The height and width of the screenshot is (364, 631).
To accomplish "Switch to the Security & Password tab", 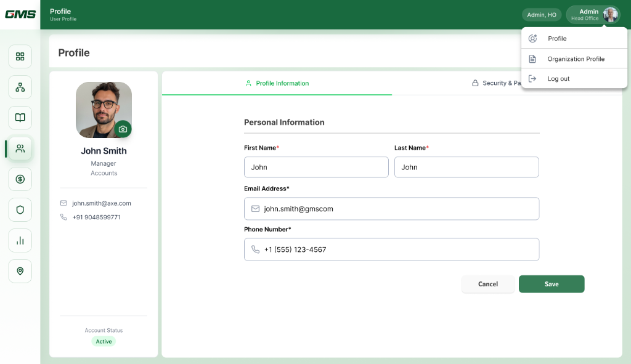I will point(497,83).
